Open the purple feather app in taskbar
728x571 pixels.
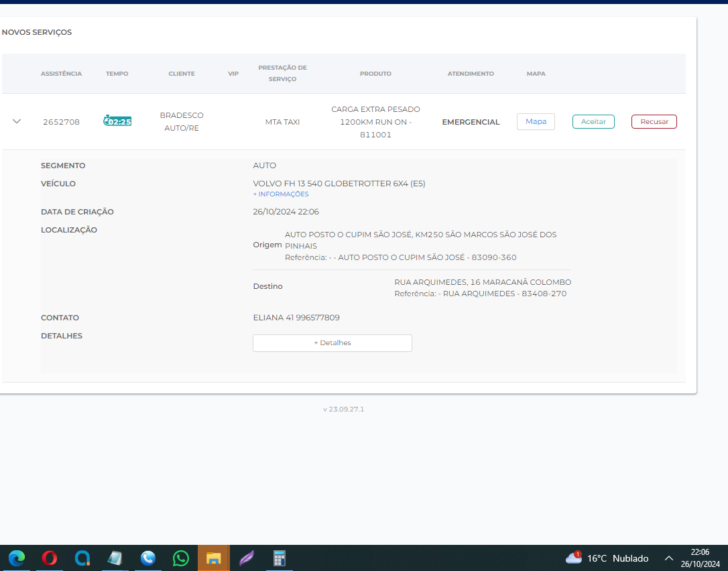pyautogui.click(x=247, y=558)
